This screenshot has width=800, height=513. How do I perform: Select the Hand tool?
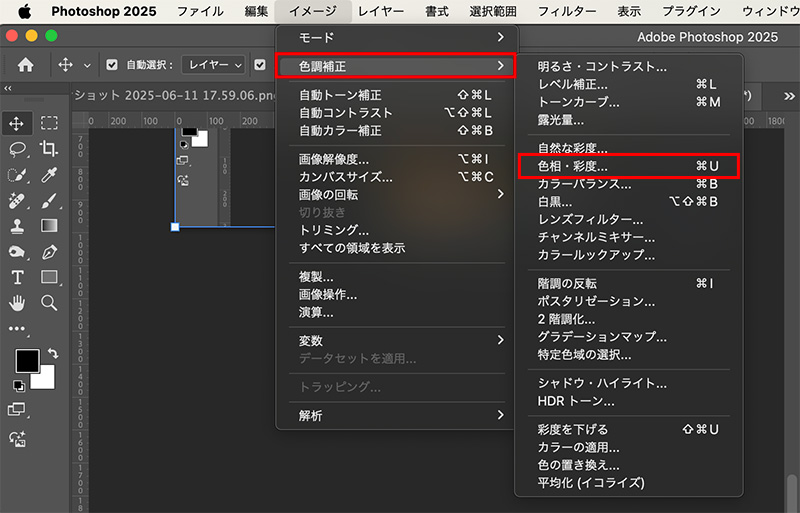[x=17, y=303]
